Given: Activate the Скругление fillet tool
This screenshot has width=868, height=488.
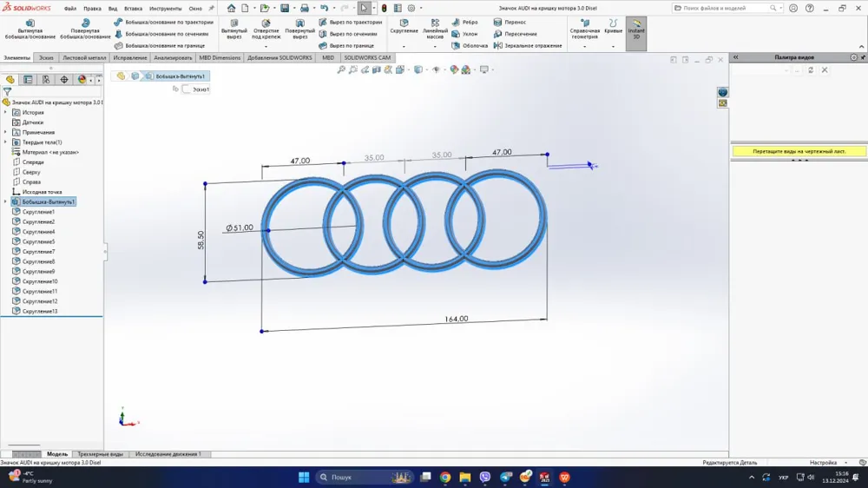Looking at the screenshot, I should tap(404, 26).
